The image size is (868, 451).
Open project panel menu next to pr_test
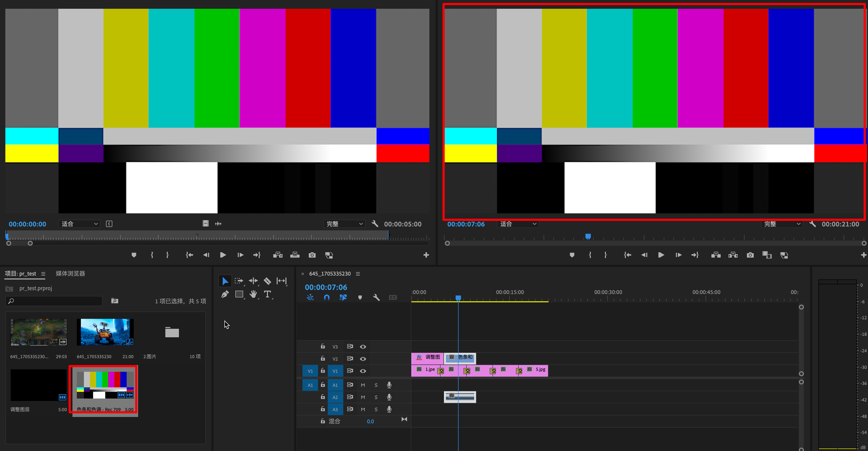(x=43, y=274)
